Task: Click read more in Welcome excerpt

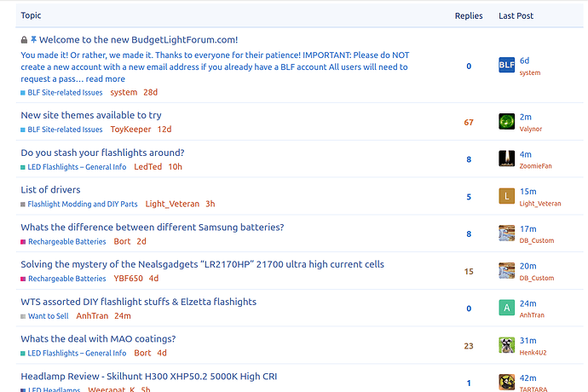Action: click(105, 78)
